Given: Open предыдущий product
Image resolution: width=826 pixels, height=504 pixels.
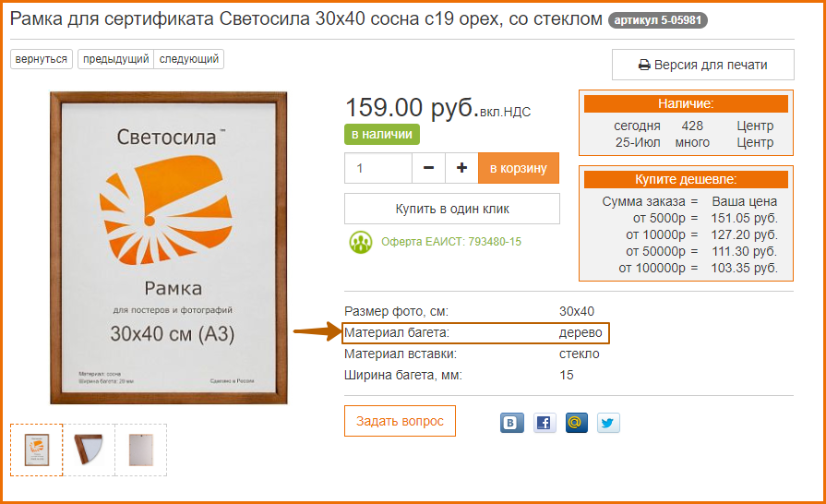Looking at the screenshot, I should [116, 59].
